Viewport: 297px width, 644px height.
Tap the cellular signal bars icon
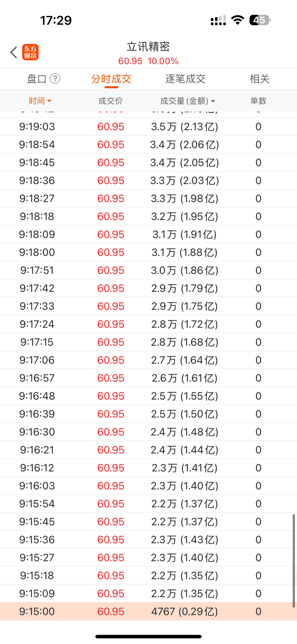[x=218, y=20]
